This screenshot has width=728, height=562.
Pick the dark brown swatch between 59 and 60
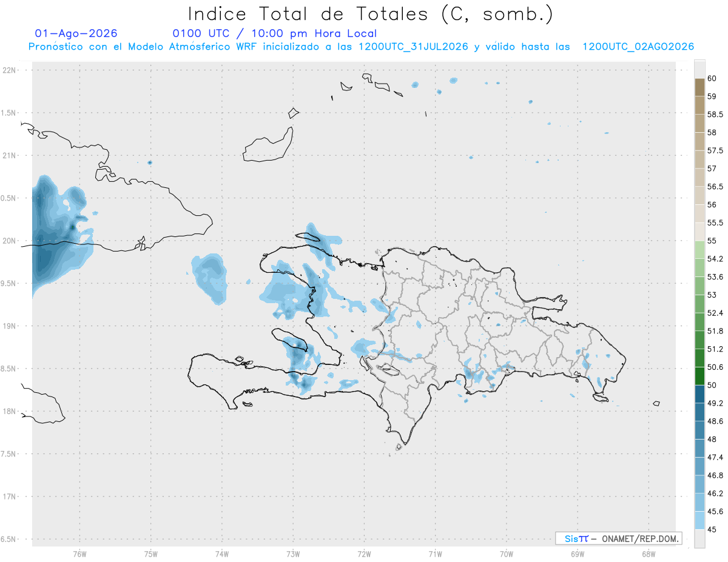(699, 87)
